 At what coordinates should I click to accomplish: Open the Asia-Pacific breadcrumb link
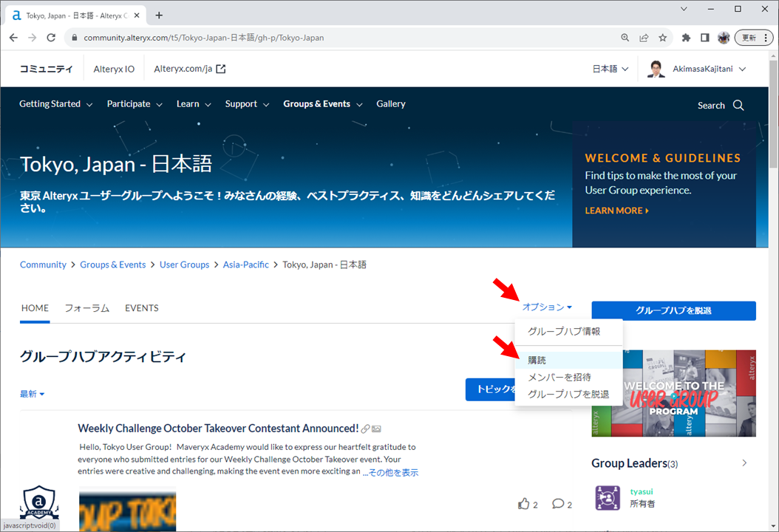click(x=245, y=265)
